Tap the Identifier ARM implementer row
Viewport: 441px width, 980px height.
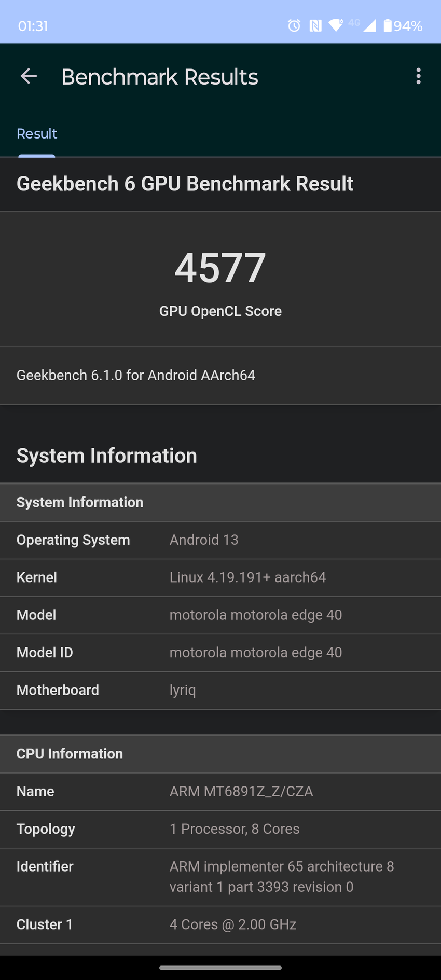[220, 877]
